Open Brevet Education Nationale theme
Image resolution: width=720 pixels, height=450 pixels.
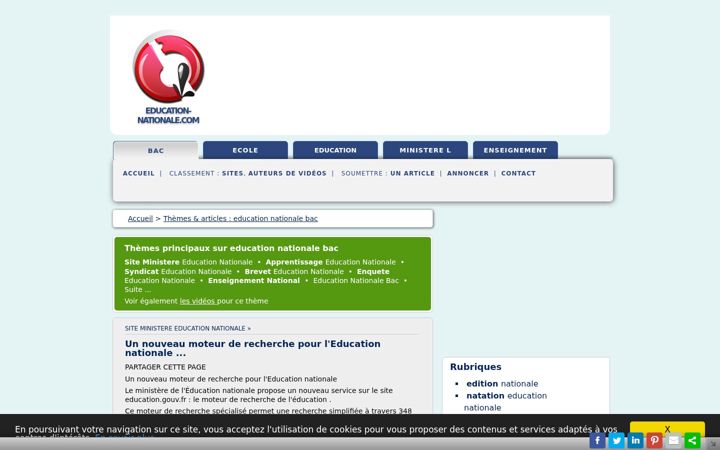[294, 271]
